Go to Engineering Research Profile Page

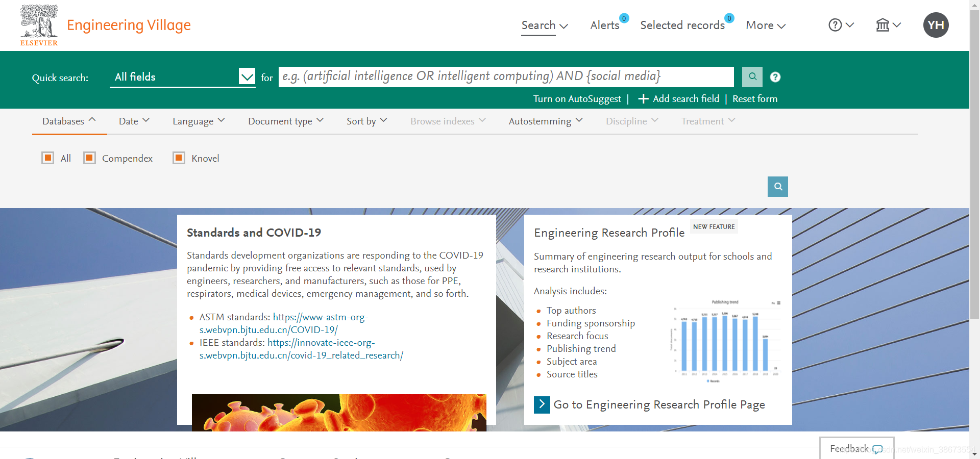coord(659,405)
